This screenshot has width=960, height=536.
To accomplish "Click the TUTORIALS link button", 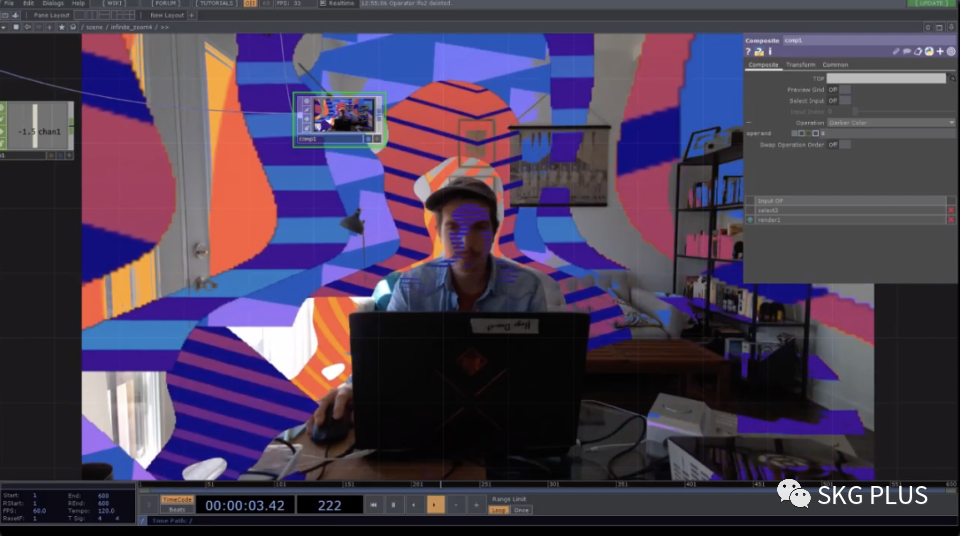I will point(217,3).
